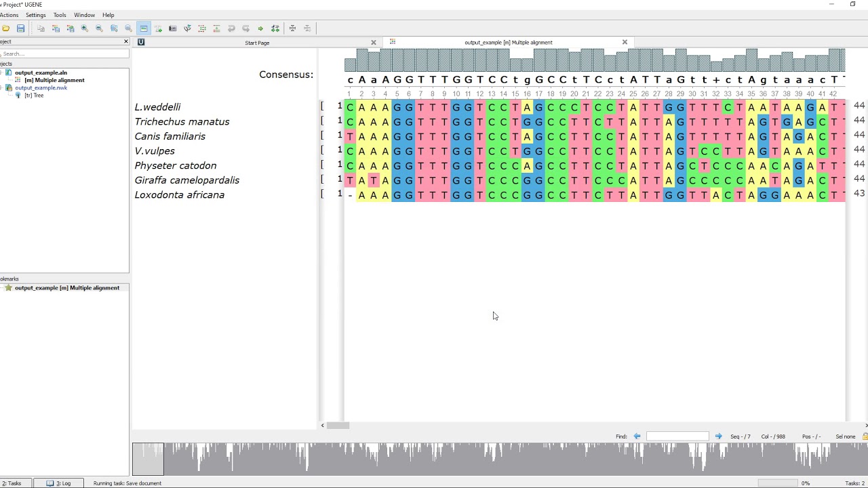Screen dimensions: 868x488
Task: Open the Tools menu
Action: [x=60, y=15]
